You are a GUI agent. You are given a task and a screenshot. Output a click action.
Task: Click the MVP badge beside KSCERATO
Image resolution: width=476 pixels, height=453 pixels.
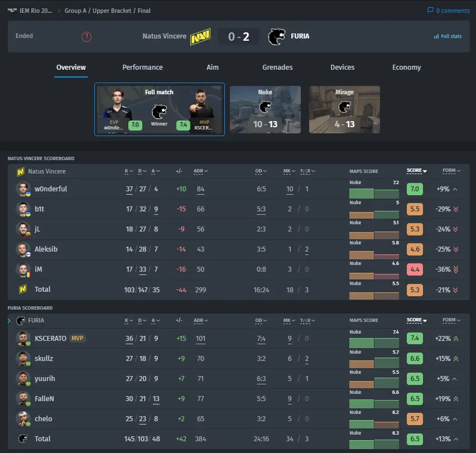tap(78, 338)
